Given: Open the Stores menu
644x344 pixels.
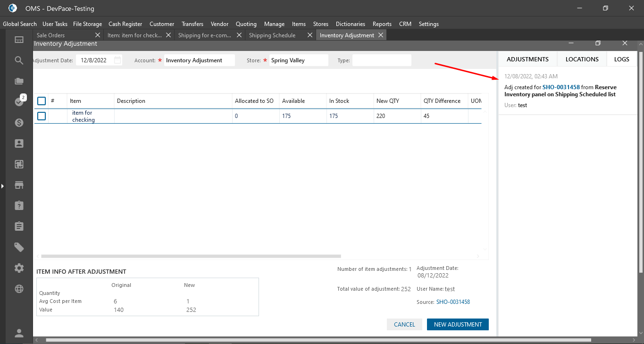Looking at the screenshot, I should [x=321, y=24].
